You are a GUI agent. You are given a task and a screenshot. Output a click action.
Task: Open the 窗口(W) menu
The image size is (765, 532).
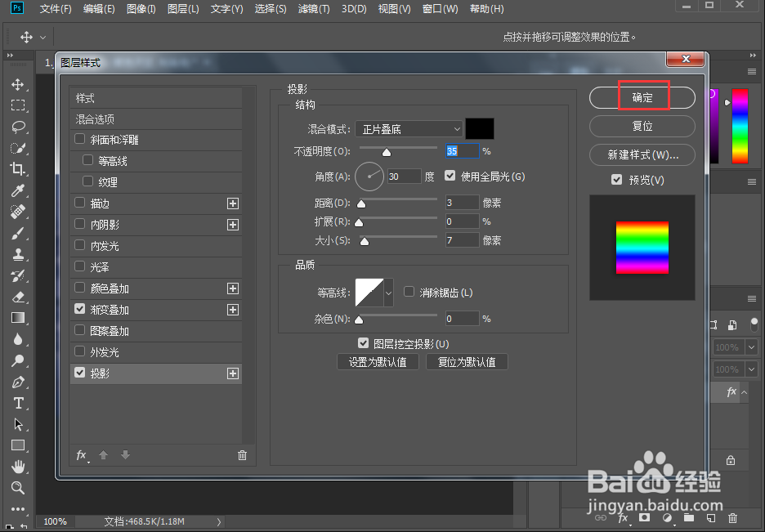coord(440,9)
